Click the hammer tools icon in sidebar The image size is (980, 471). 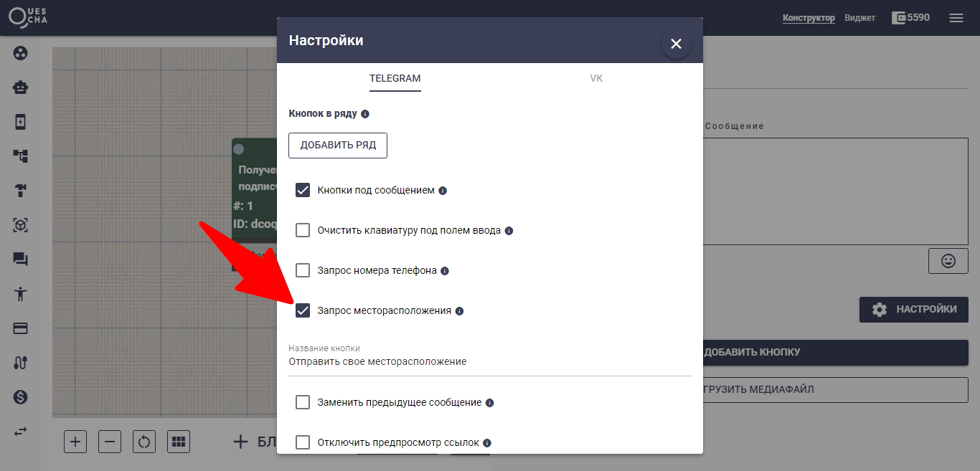pyautogui.click(x=21, y=190)
